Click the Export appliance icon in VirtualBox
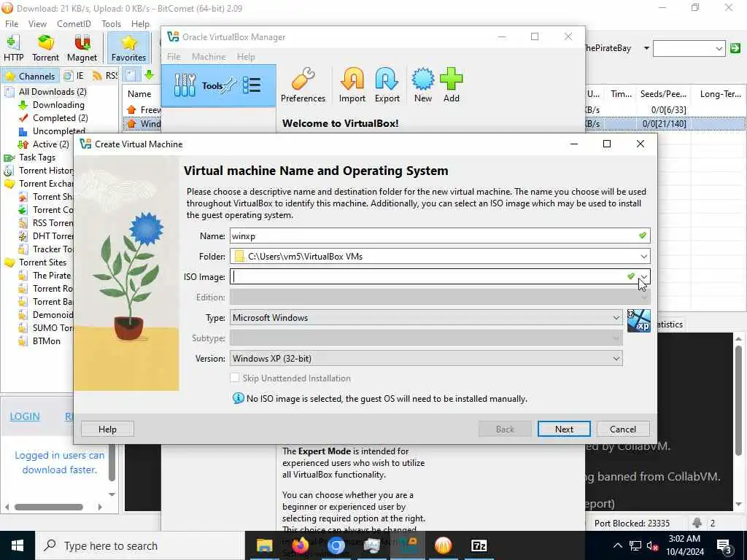This screenshot has width=747, height=560. (387, 85)
